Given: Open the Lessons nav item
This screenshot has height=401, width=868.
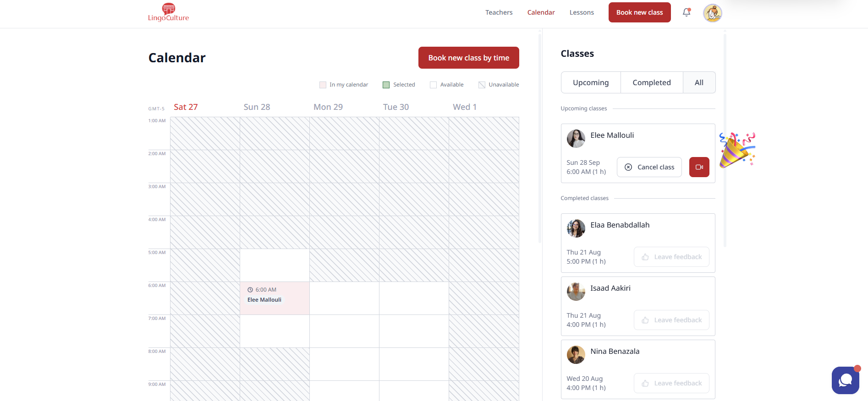Looking at the screenshot, I should click(x=582, y=12).
